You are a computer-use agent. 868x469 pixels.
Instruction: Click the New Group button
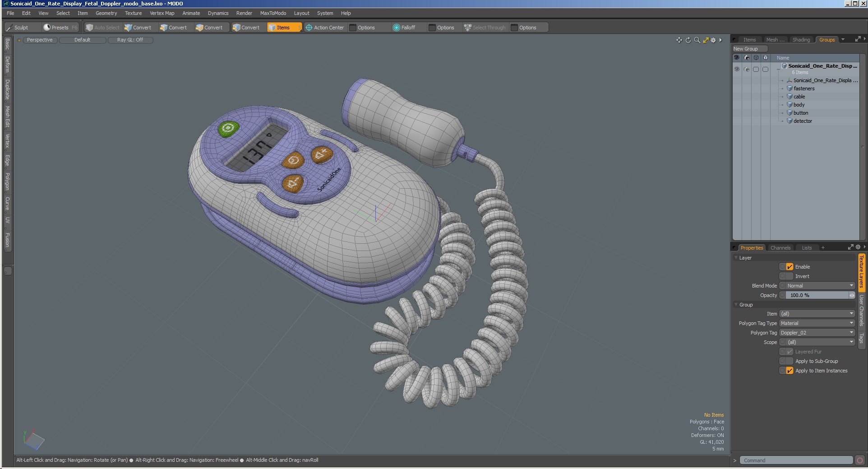(x=750, y=49)
